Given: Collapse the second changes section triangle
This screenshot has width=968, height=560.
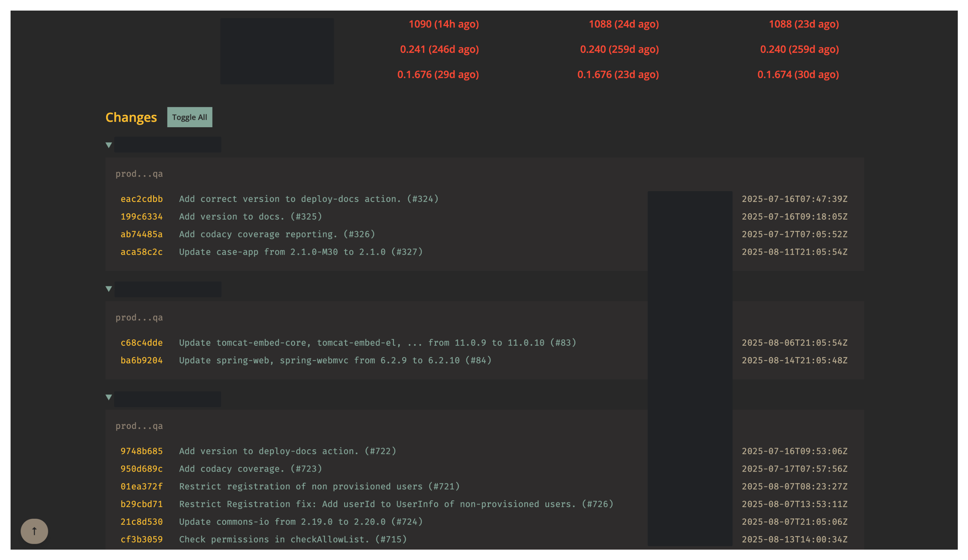Looking at the screenshot, I should (x=109, y=289).
